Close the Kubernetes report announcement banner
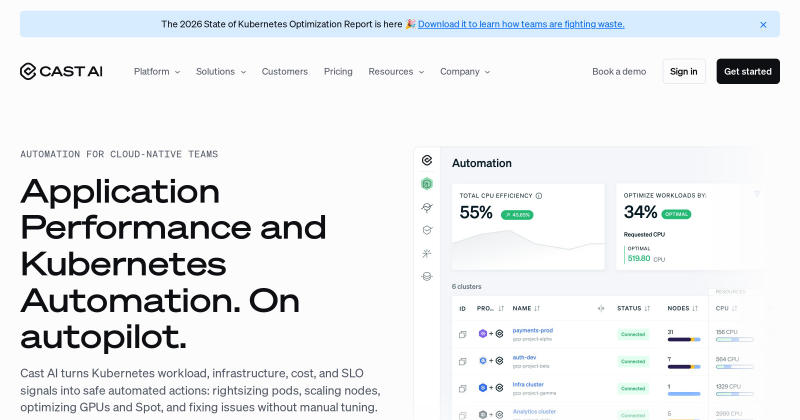This screenshot has width=800, height=420. 763,24
